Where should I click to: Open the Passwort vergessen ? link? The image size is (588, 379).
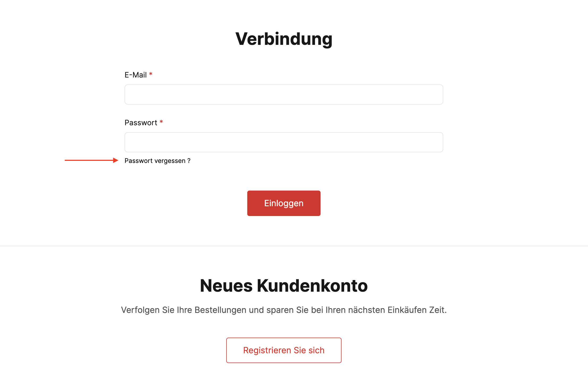[x=157, y=161]
